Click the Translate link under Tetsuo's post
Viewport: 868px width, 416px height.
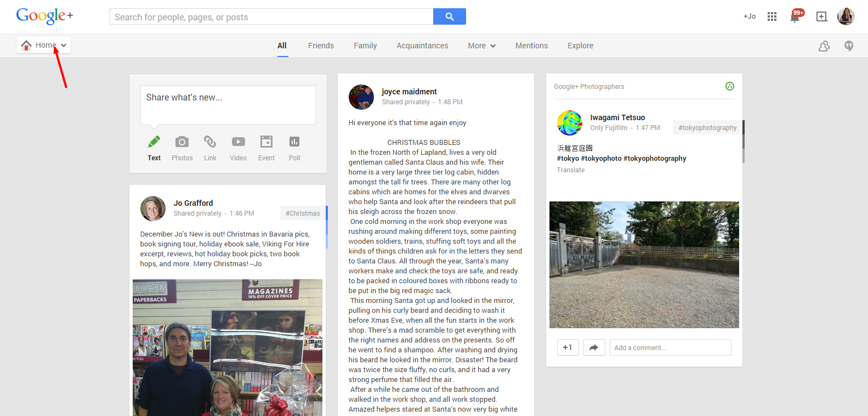(571, 170)
